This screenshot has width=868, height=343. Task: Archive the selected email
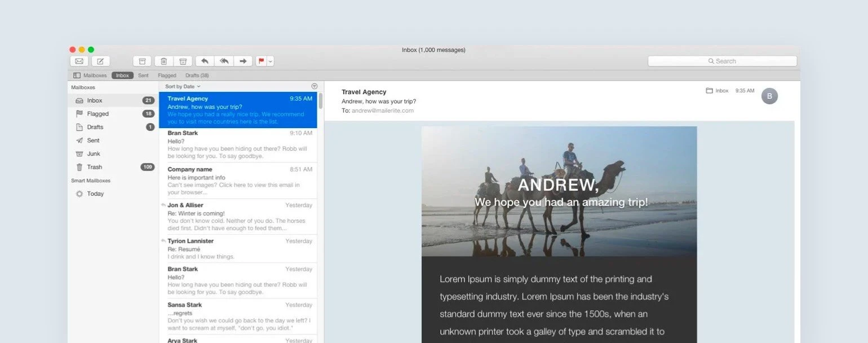[142, 61]
